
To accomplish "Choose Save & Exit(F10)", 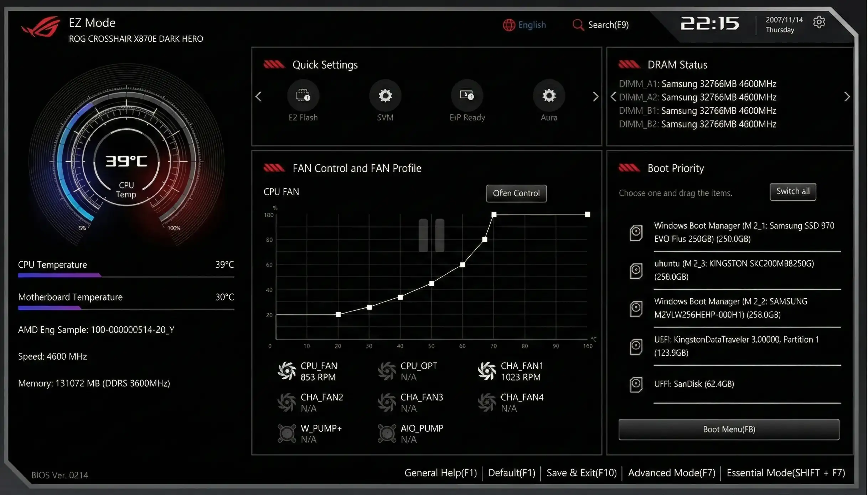I will pyautogui.click(x=582, y=473).
